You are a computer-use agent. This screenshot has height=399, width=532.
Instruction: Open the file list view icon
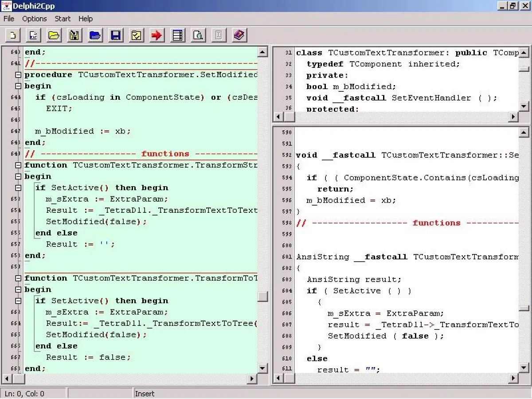click(x=177, y=35)
